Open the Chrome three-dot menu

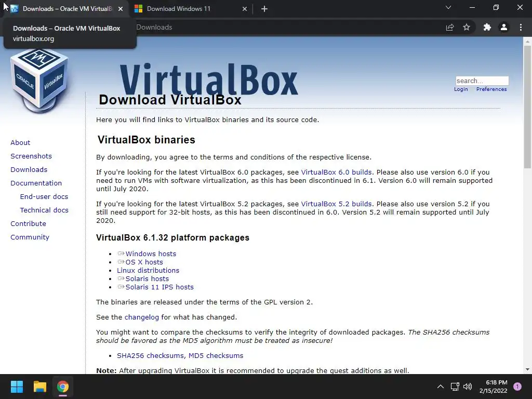pos(521,27)
